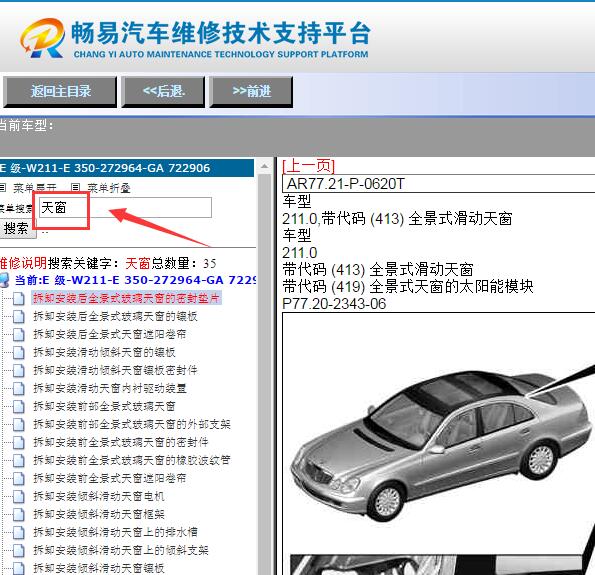Viewport: 595px width, 575px height.
Task: Click the document icon for 后全景式玻璃天窗的密封垫片
Action: pos(19,298)
